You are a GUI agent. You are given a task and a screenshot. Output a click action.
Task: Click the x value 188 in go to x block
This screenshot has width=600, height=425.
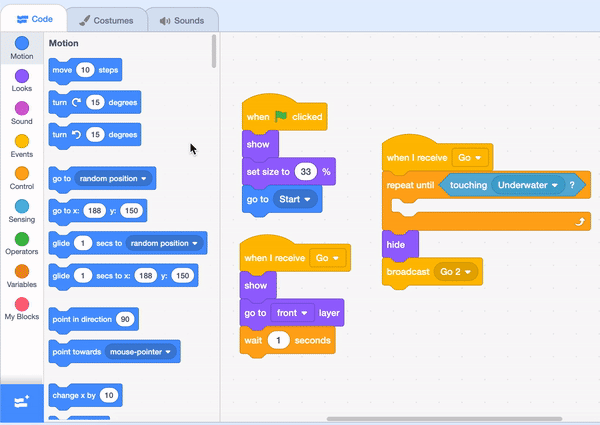tap(95, 210)
